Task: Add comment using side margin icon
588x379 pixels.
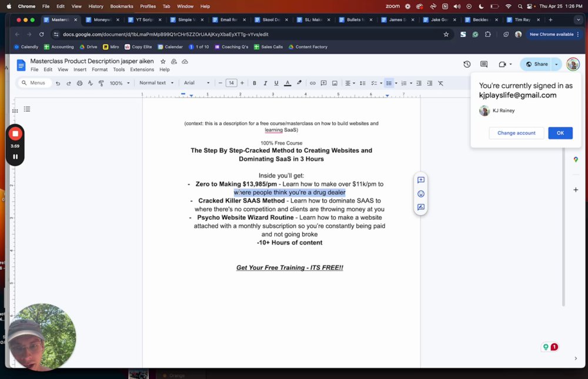Action: point(421,180)
